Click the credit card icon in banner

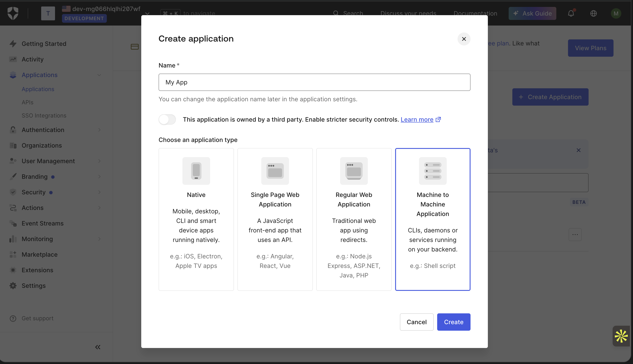[x=135, y=47]
